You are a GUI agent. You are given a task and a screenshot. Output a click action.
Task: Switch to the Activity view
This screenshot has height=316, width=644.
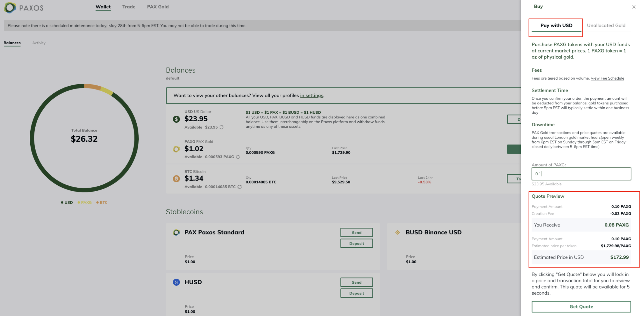(x=39, y=43)
